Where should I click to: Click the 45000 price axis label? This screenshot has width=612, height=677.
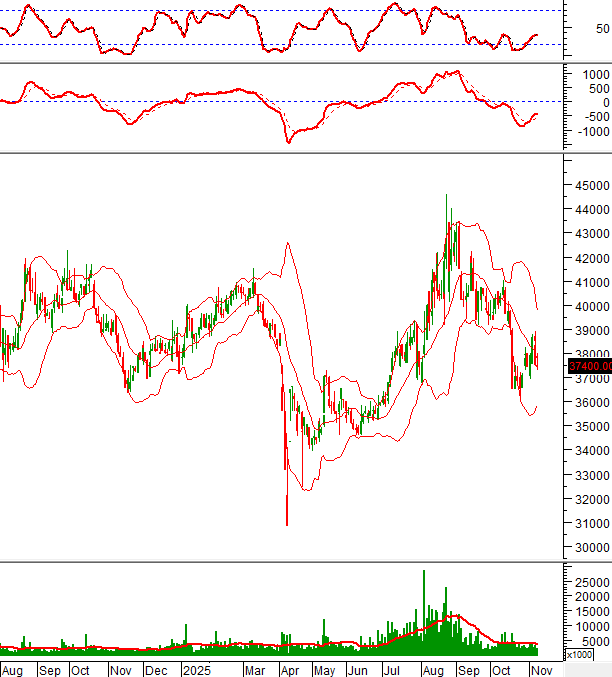591,186
